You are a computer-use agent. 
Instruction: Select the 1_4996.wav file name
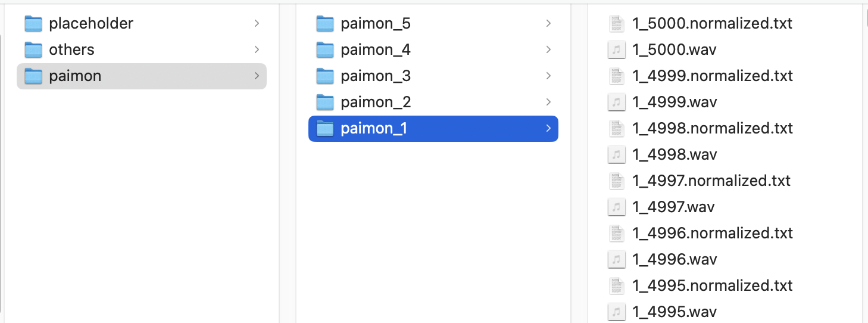[675, 259]
